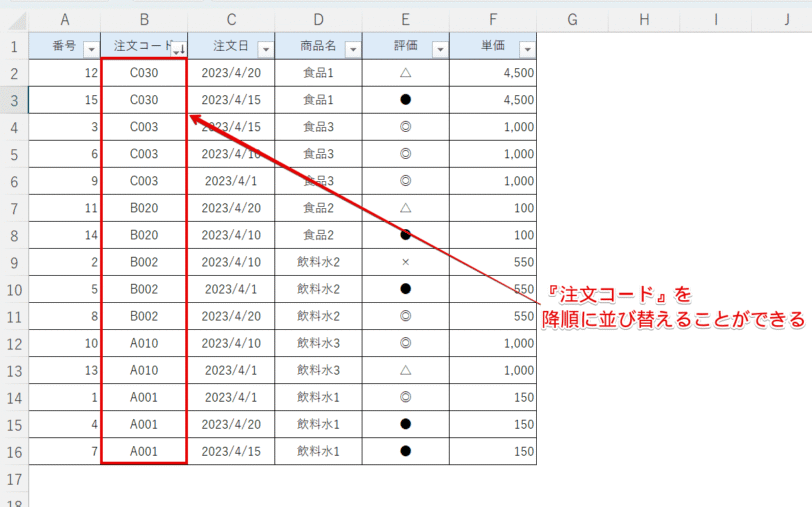
Task: Select column H header
Action: 644,20
